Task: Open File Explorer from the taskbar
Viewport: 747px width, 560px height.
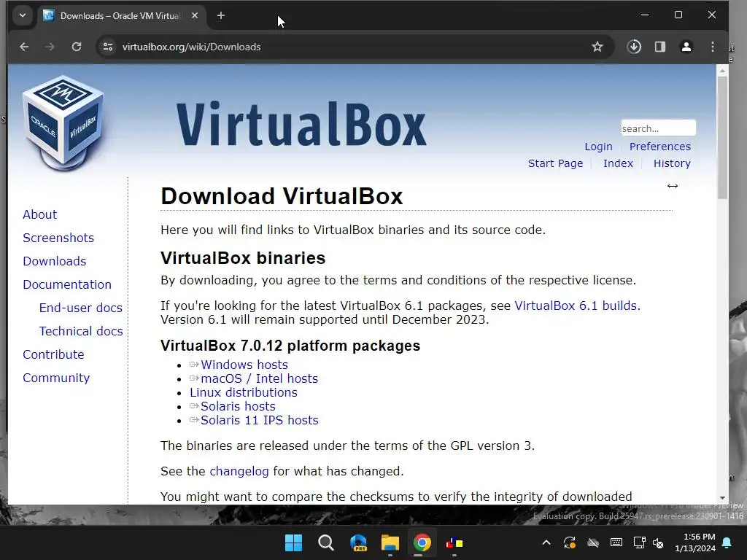Action: click(390, 542)
